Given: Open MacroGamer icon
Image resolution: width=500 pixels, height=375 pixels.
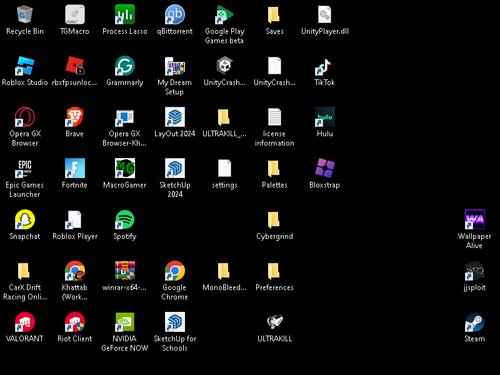Looking at the screenshot, I should coord(125,169).
